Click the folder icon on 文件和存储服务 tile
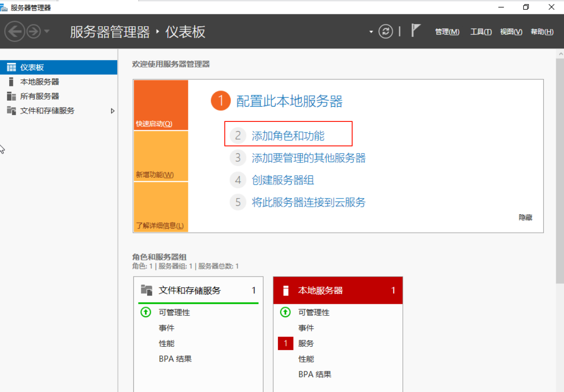564x392 pixels. [146, 290]
